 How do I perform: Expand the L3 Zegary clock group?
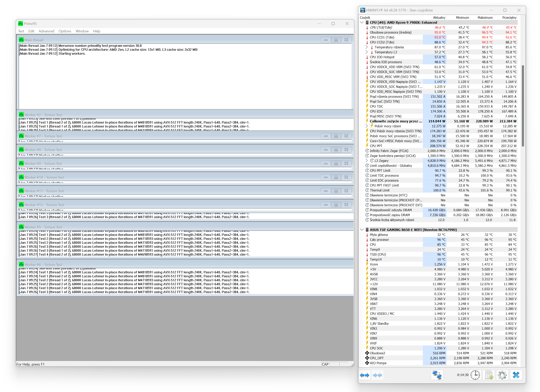click(367, 161)
